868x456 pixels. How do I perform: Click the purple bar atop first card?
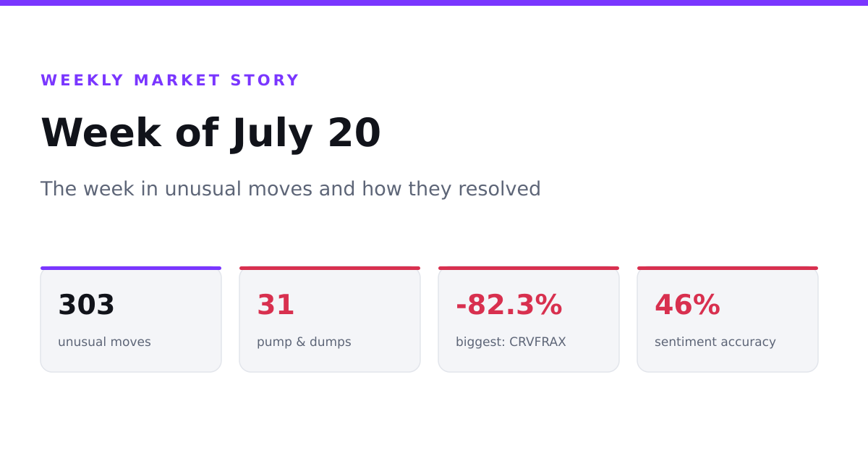pyautogui.click(x=131, y=268)
